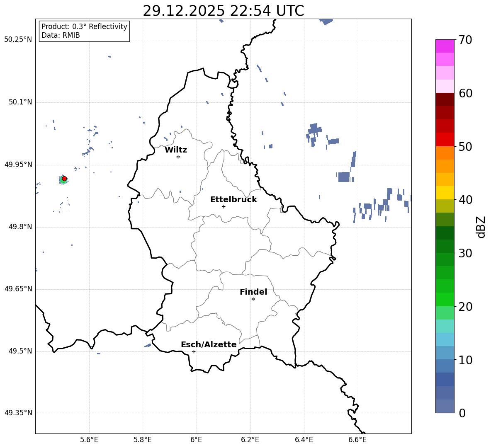Screen dimensions: 491x448
Task: Click the title 29.12.2025 22:54 UTC
Action: [223, 11]
